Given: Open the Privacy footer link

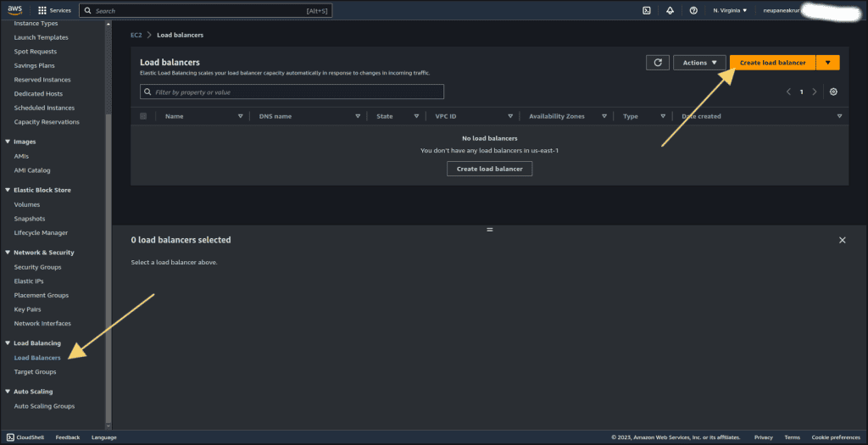Looking at the screenshot, I should [764, 437].
